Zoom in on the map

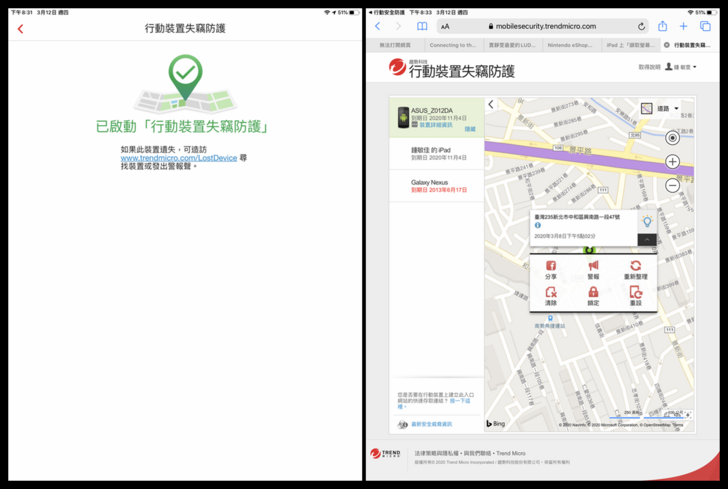[673, 162]
